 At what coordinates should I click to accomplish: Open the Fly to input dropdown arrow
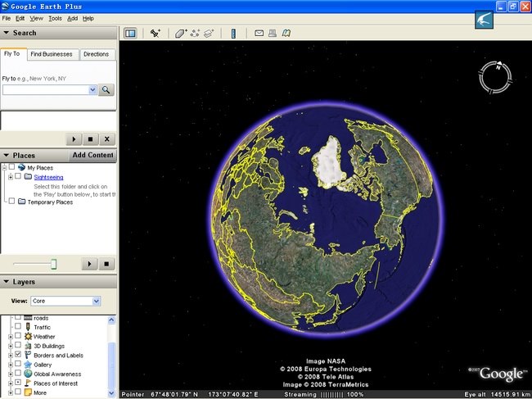click(x=92, y=90)
